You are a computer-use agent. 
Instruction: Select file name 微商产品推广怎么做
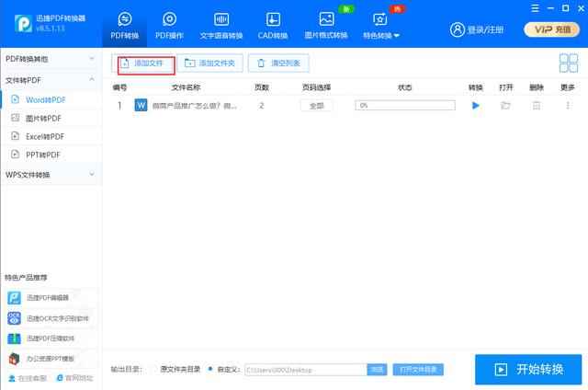tap(194, 106)
